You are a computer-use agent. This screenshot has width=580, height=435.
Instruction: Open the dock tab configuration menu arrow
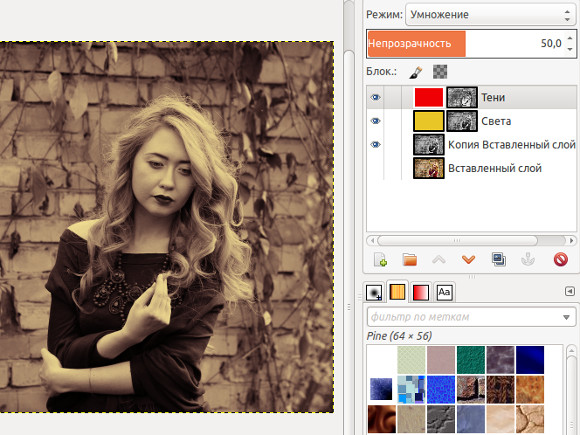[570, 291]
